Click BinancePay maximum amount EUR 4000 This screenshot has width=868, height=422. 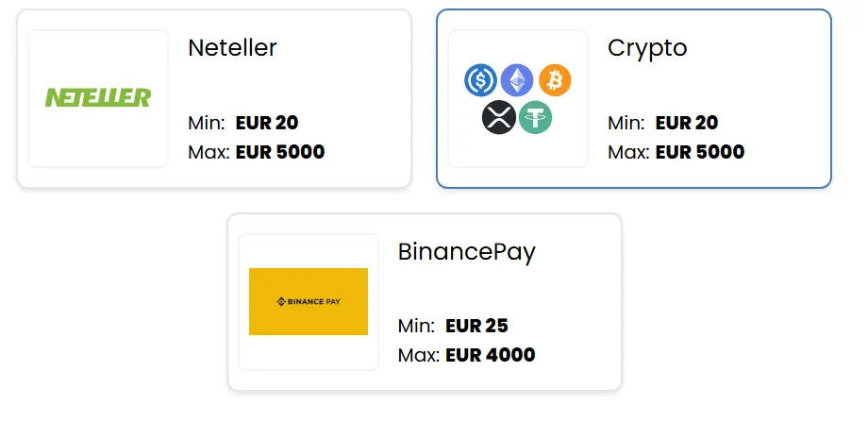490,356
